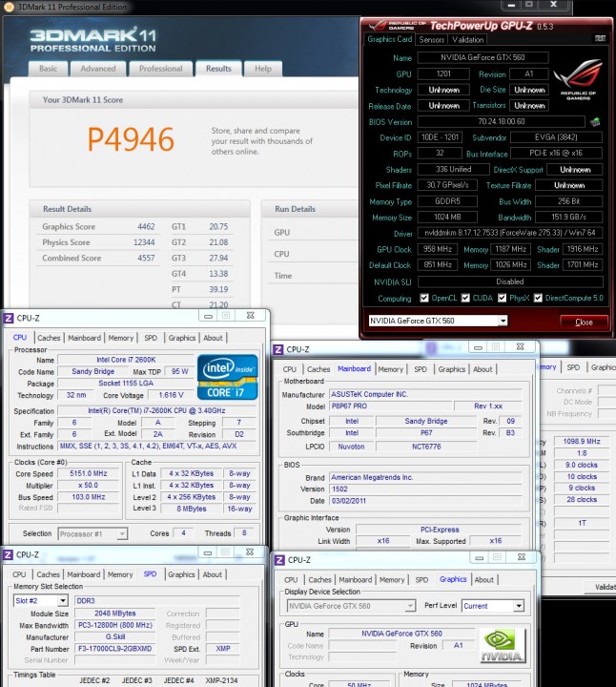Screen dimensions: 616x687
Task: Click the Module Size value 2048 MBytes
Action: [114, 614]
